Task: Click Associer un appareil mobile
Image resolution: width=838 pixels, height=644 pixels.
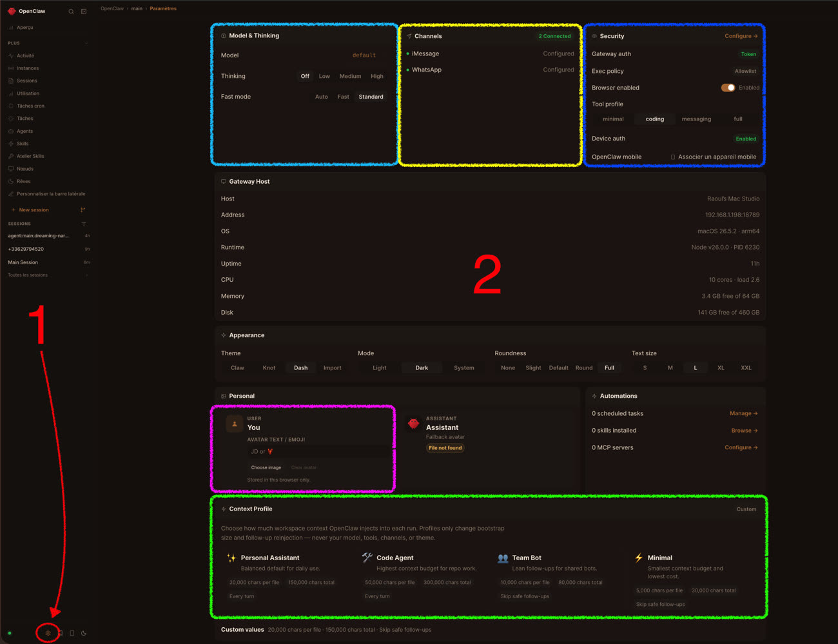Action: [714, 157]
